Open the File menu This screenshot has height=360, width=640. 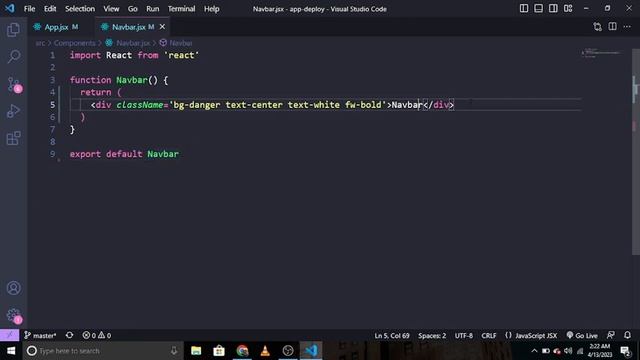pos(29,9)
